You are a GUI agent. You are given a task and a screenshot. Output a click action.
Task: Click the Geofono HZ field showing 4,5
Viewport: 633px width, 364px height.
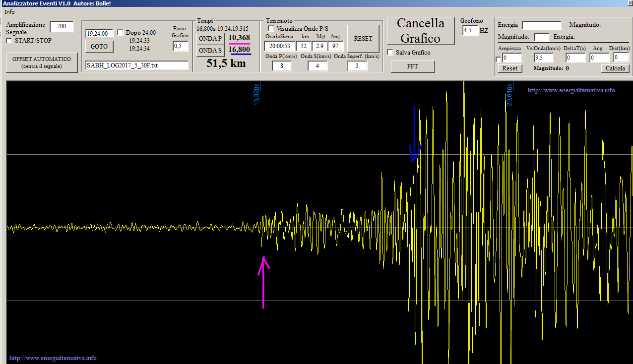[x=470, y=31]
